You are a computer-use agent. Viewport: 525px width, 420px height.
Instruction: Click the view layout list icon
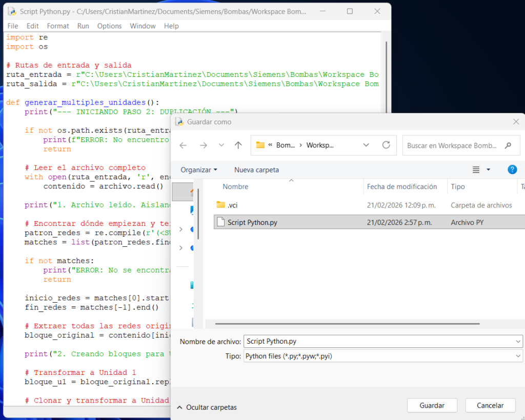[476, 170]
